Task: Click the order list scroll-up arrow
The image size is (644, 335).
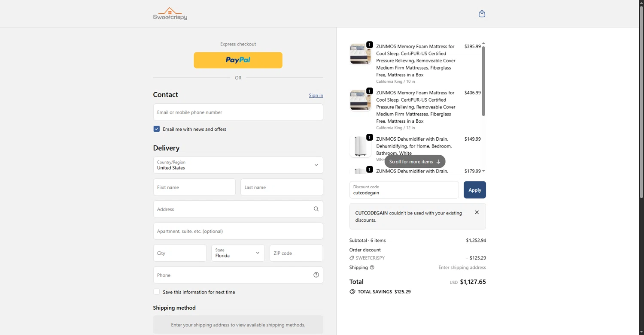Action: click(x=483, y=43)
